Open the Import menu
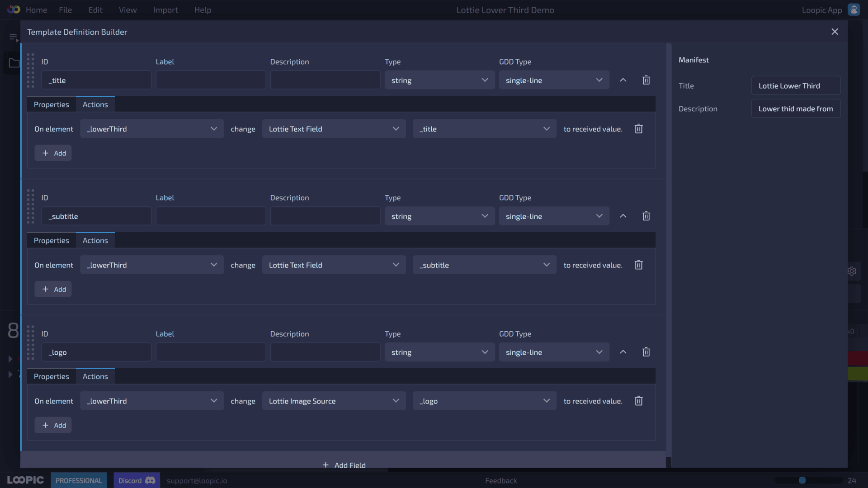Screen dimensions: 868x488 click(165, 10)
